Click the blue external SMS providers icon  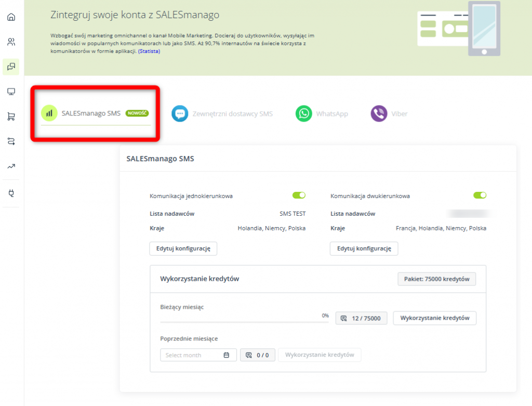(180, 113)
